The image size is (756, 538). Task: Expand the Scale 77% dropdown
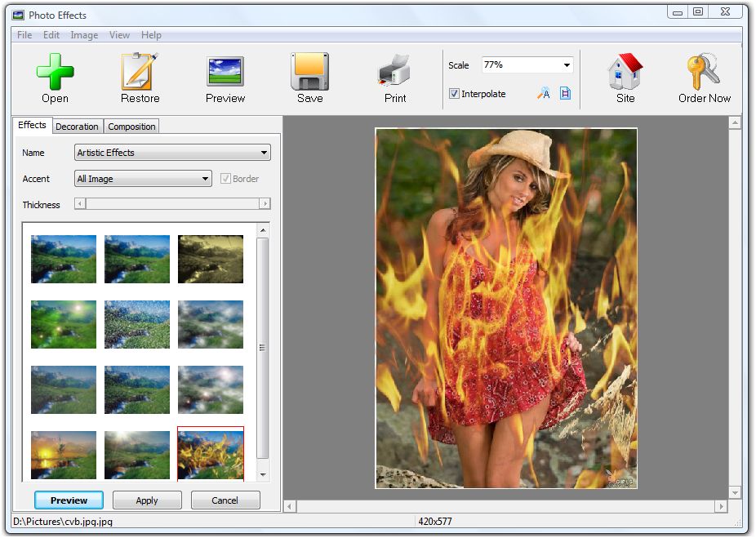tap(567, 64)
